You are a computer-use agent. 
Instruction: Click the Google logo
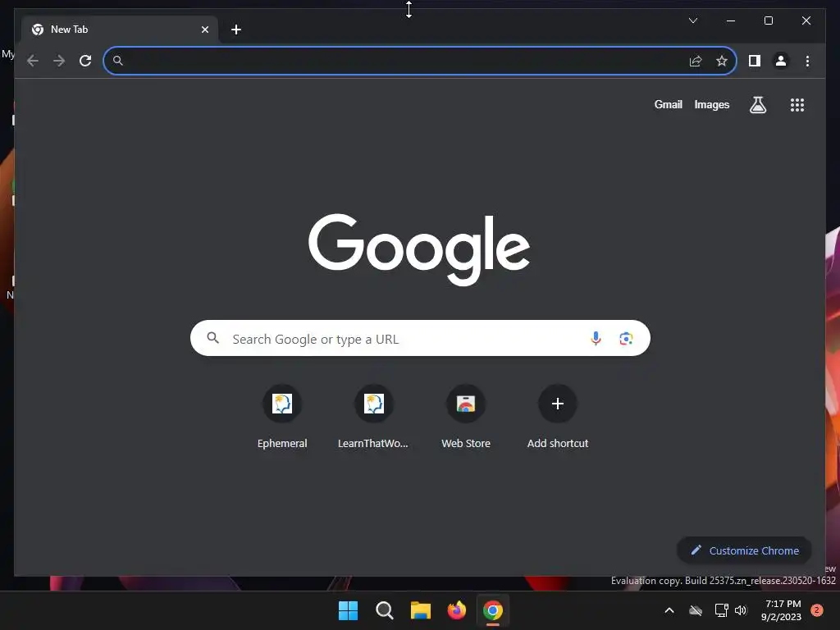(x=419, y=249)
